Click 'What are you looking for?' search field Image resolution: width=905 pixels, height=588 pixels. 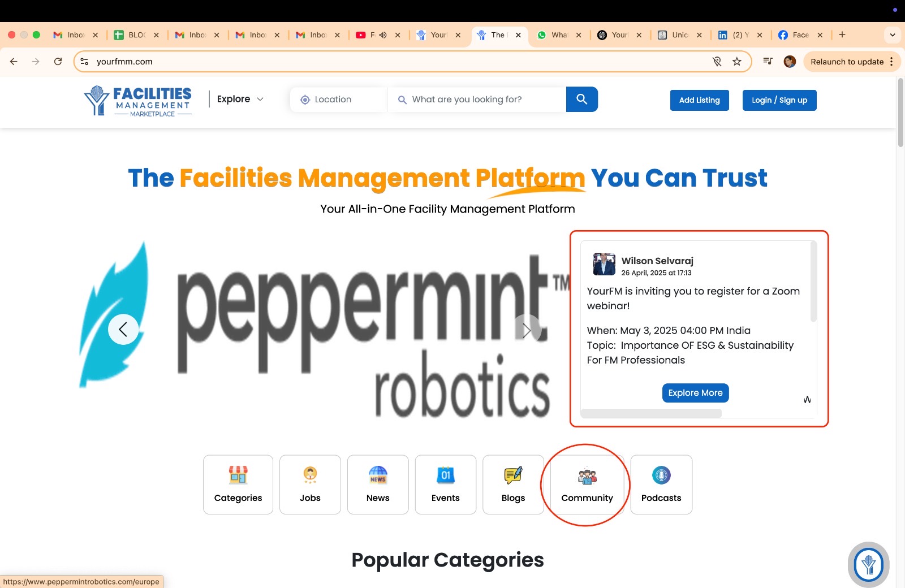click(x=477, y=100)
